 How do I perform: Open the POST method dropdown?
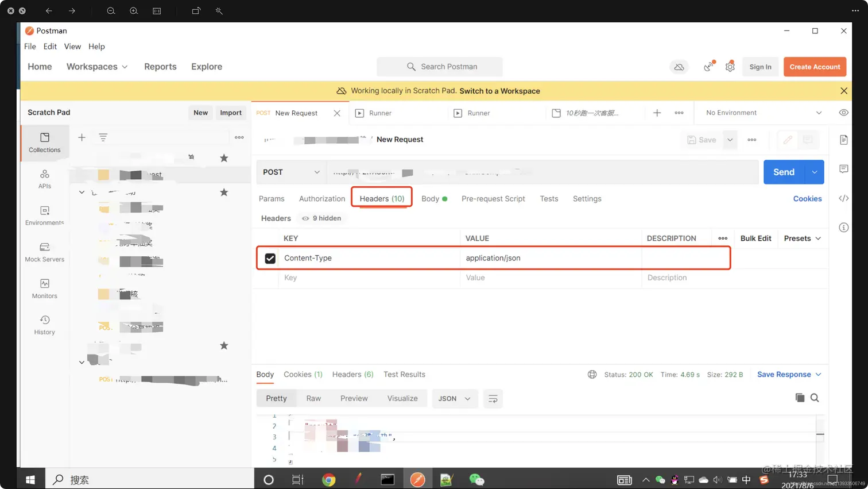(x=291, y=172)
